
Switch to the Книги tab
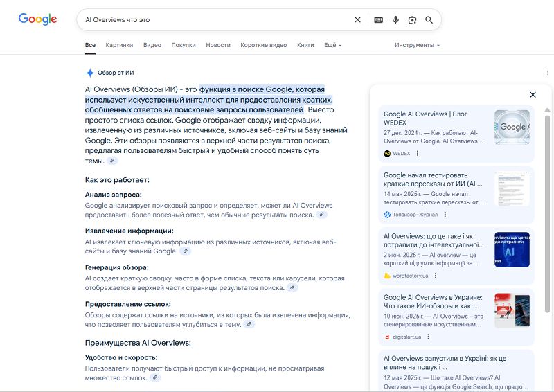click(305, 45)
